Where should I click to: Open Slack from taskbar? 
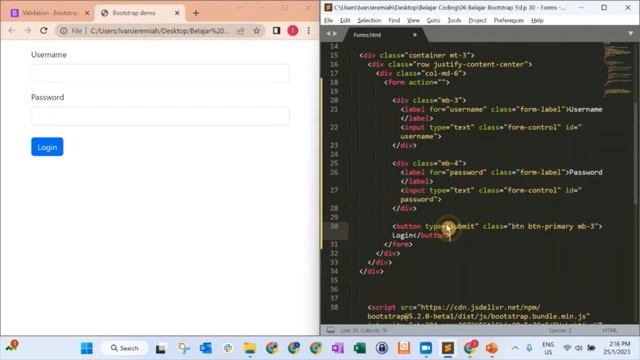(228, 348)
